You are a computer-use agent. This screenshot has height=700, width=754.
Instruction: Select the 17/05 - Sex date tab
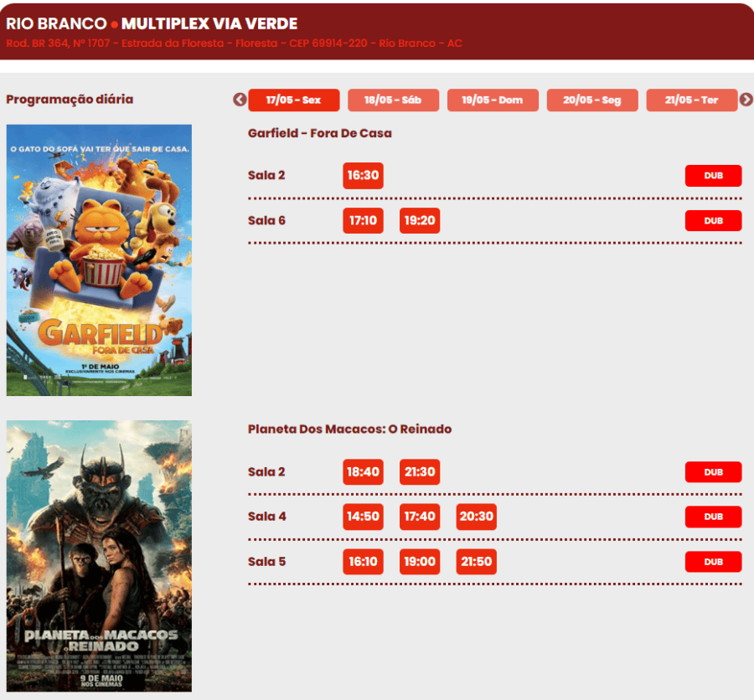[294, 100]
